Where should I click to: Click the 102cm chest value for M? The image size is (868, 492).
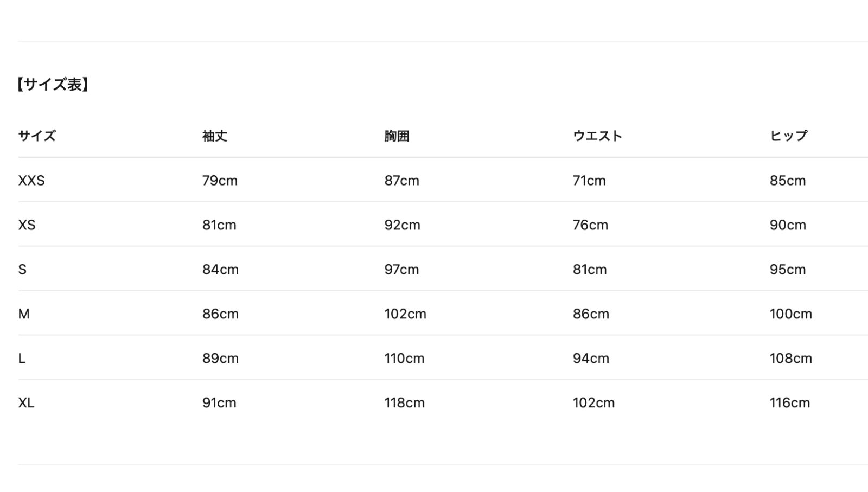coord(405,314)
